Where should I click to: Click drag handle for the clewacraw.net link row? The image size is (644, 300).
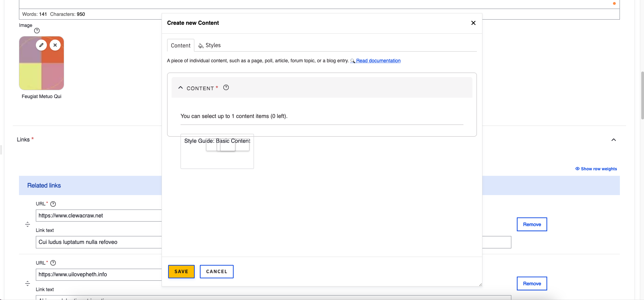(x=28, y=224)
